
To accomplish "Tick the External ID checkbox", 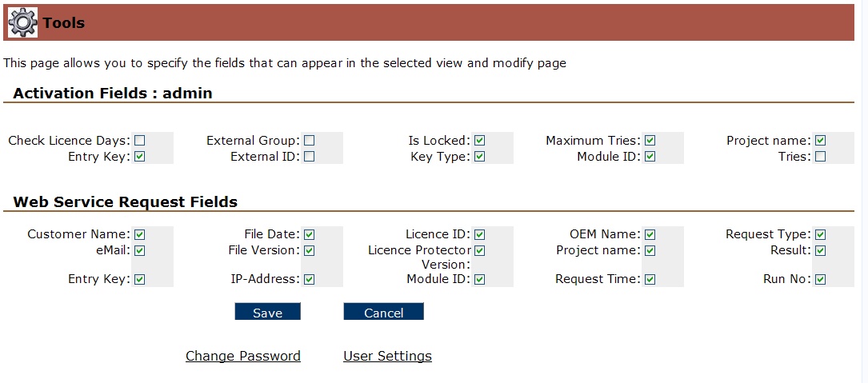I will click(309, 157).
